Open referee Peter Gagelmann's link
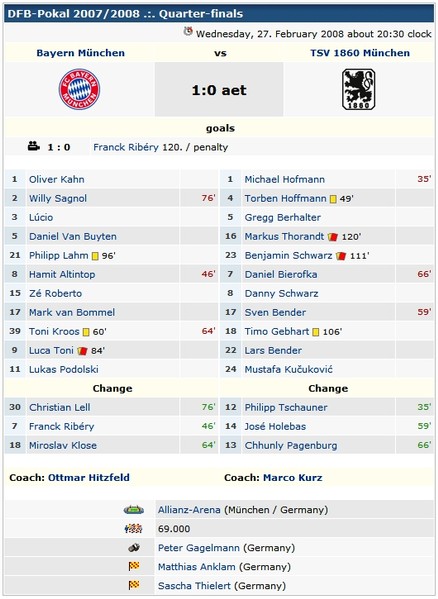Viewport: 438px width, 599px height. tap(199, 548)
